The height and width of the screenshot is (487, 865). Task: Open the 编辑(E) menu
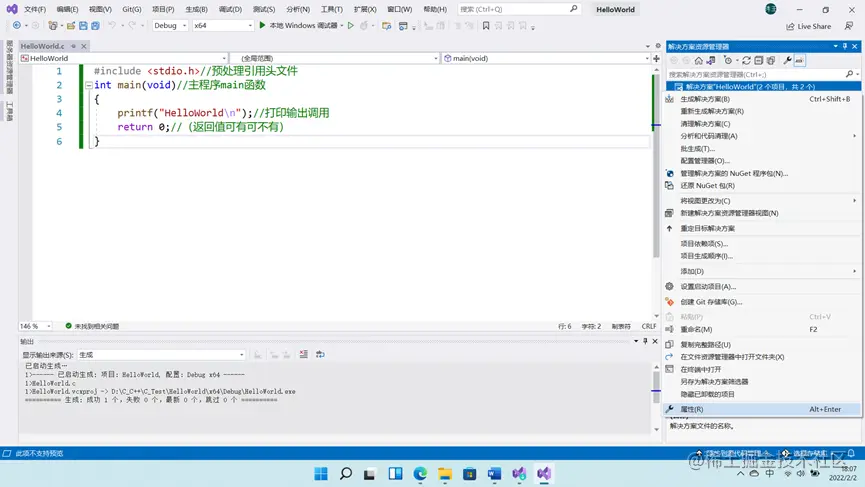pyautogui.click(x=67, y=9)
